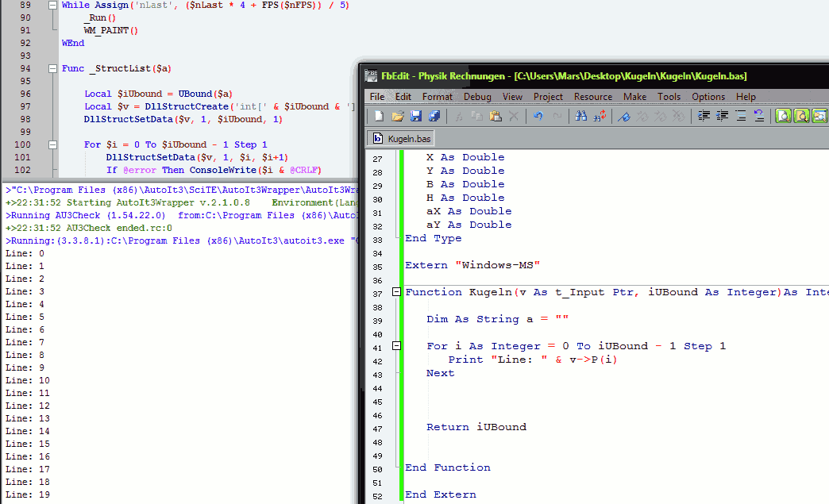Open the Replace tool icon
829x504 pixels.
click(599, 117)
